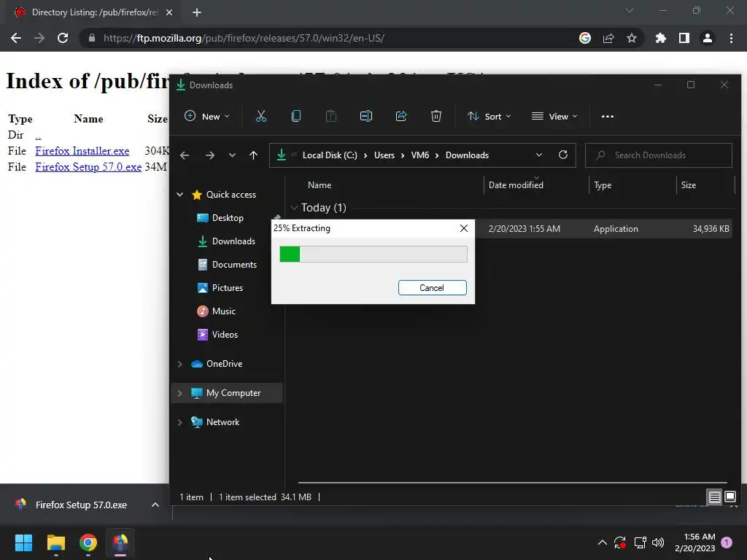Close the Directory Listing tab
The image size is (747, 560).
(169, 12)
